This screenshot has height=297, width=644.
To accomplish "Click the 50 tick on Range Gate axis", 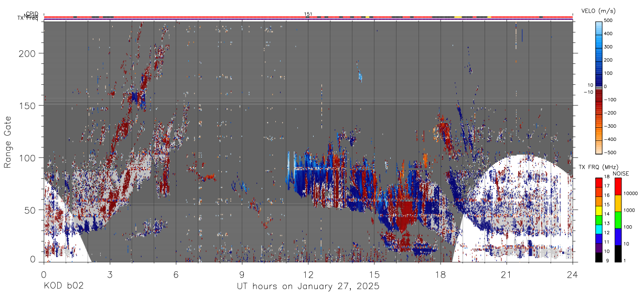I will pyautogui.click(x=30, y=210).
